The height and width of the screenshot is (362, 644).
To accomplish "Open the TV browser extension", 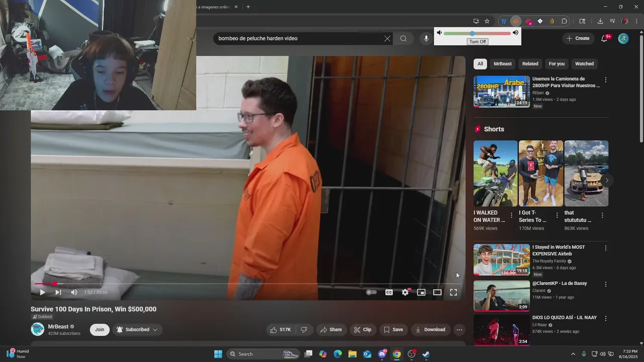I will [x=504, y=21].
